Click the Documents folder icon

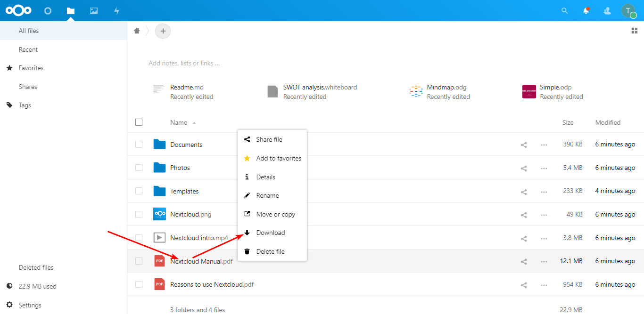pyautogui.click(x=160, y=144)
